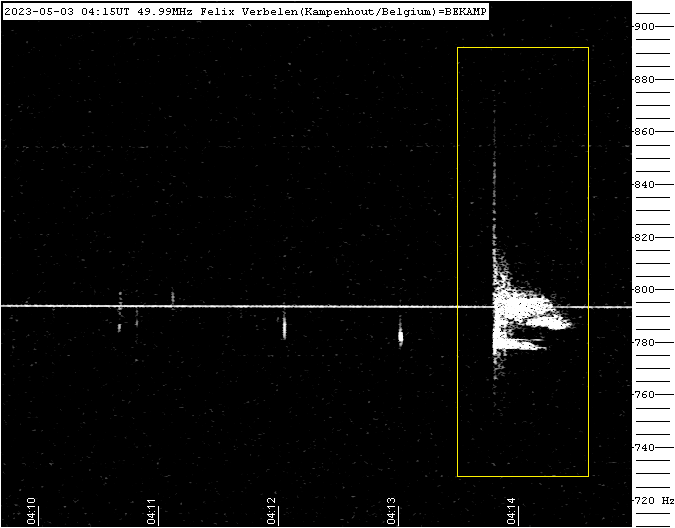Click the 900 frequency scale label
Image resolution: width=675 pixels, height=528 pixels.
pos(644,27)
